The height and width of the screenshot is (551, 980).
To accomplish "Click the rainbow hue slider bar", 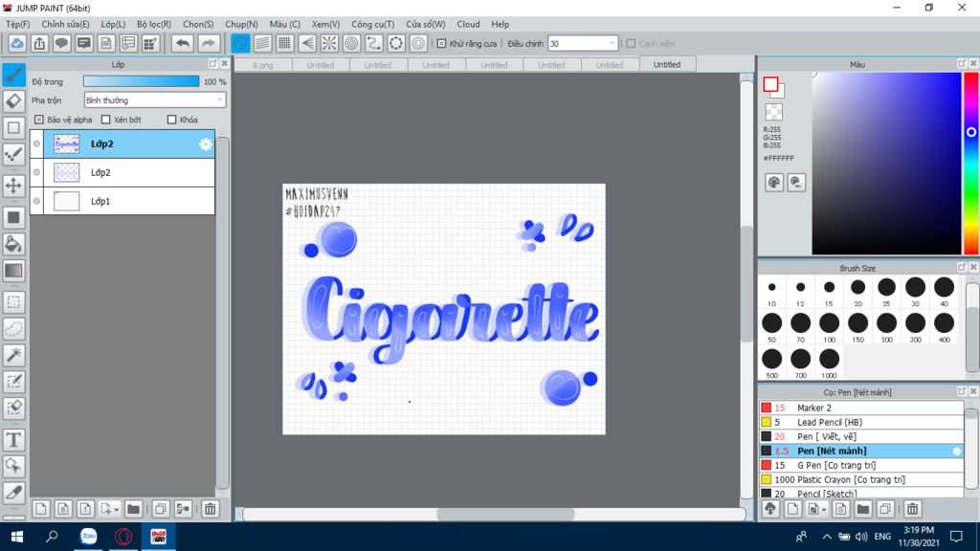I will point(970,163).
